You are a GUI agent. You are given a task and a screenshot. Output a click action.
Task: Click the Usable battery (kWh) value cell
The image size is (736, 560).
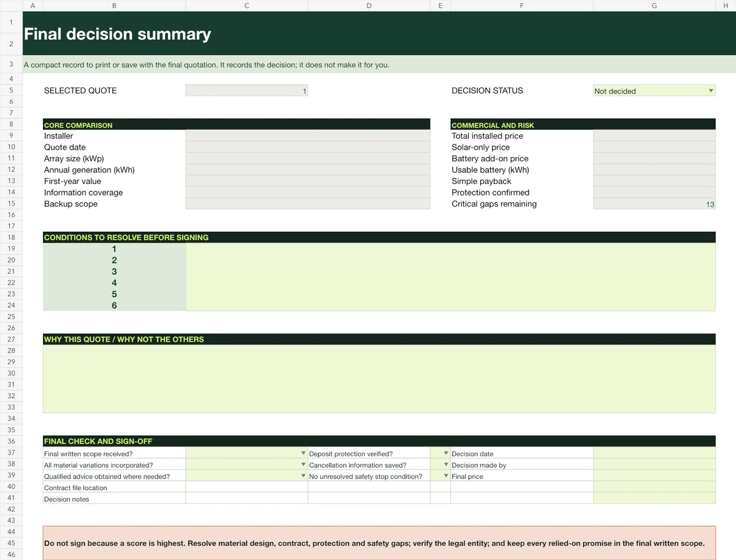coord(654,170)
